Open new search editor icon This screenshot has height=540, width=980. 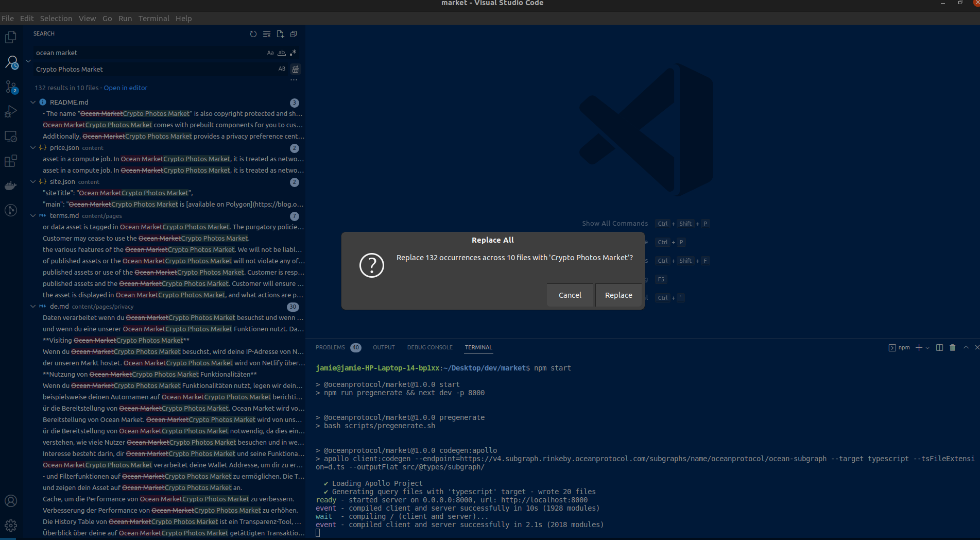point(280,34)
